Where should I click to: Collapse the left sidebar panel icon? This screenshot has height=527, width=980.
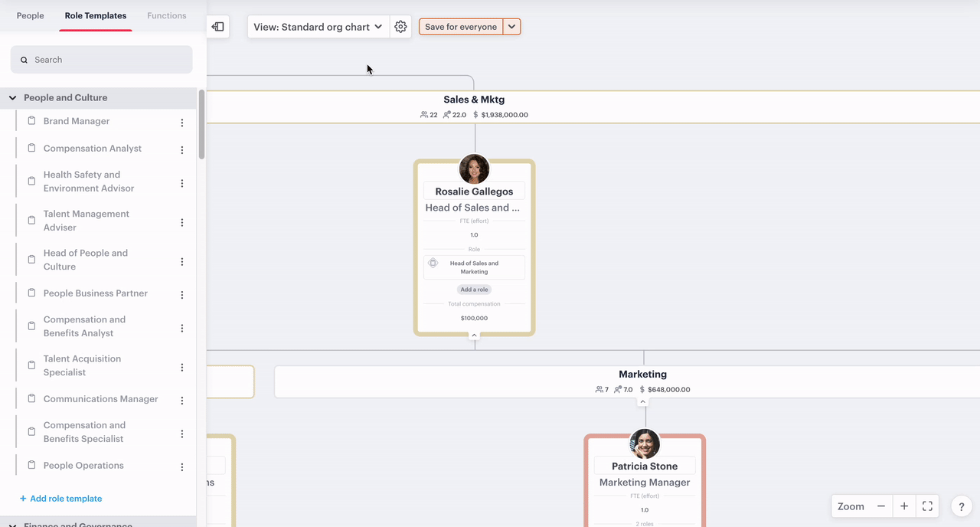218,27
